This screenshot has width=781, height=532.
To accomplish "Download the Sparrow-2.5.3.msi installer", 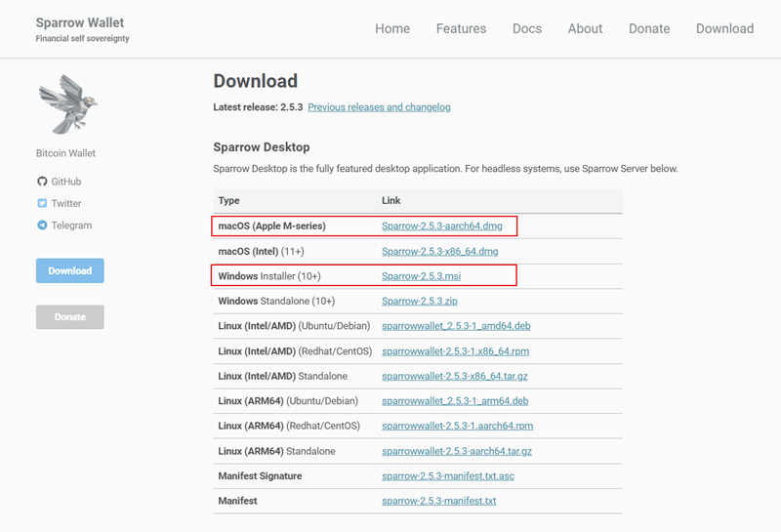I will (421, 276).
